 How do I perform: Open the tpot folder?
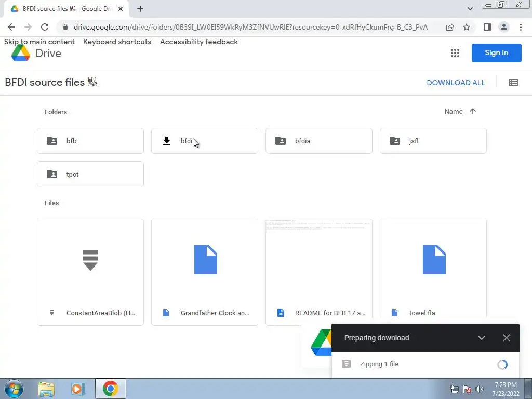pyautogui.click(x=90, y=174)
